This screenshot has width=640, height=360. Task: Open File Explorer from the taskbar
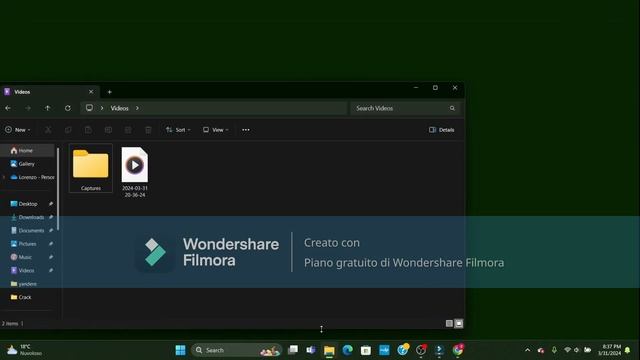[x=329, y=350]
